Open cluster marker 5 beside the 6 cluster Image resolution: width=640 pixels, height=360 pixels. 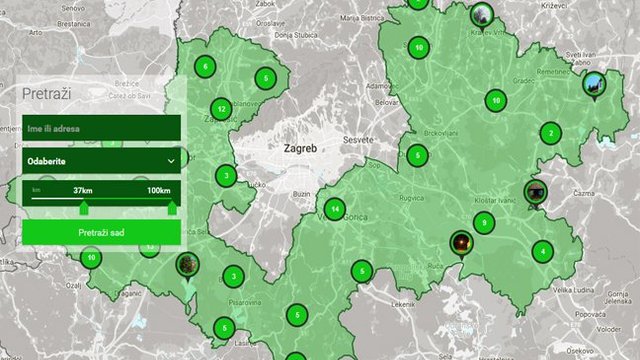(x=266, y=78)
